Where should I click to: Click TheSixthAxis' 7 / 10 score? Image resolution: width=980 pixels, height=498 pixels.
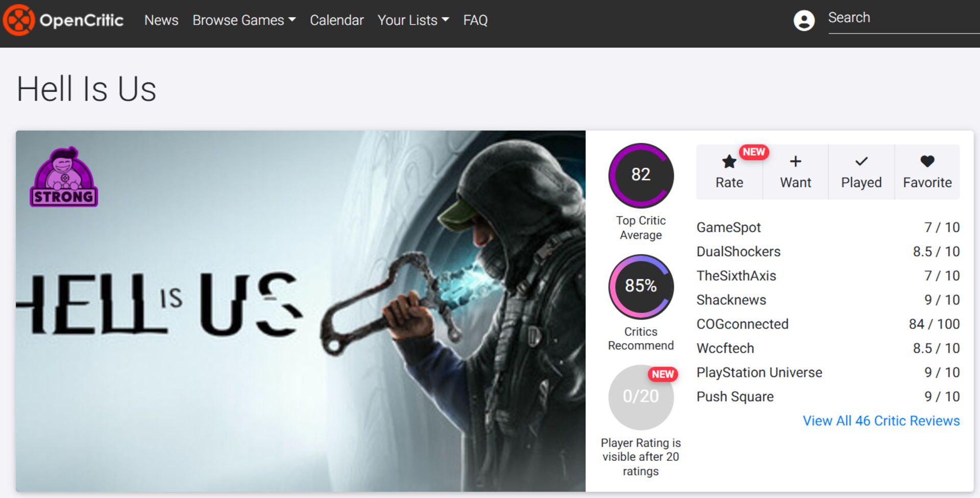tap(942, 276)
